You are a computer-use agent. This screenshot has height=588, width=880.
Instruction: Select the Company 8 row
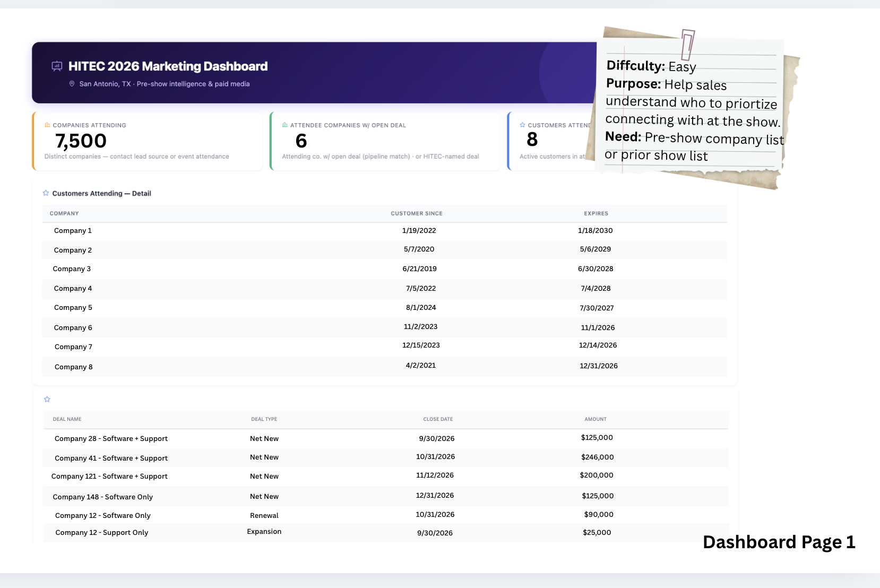[x=385, y=366]
